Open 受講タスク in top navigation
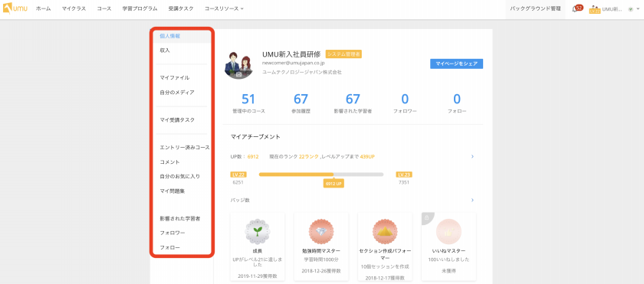The image size is (644, 284). (x=181, y=8)
